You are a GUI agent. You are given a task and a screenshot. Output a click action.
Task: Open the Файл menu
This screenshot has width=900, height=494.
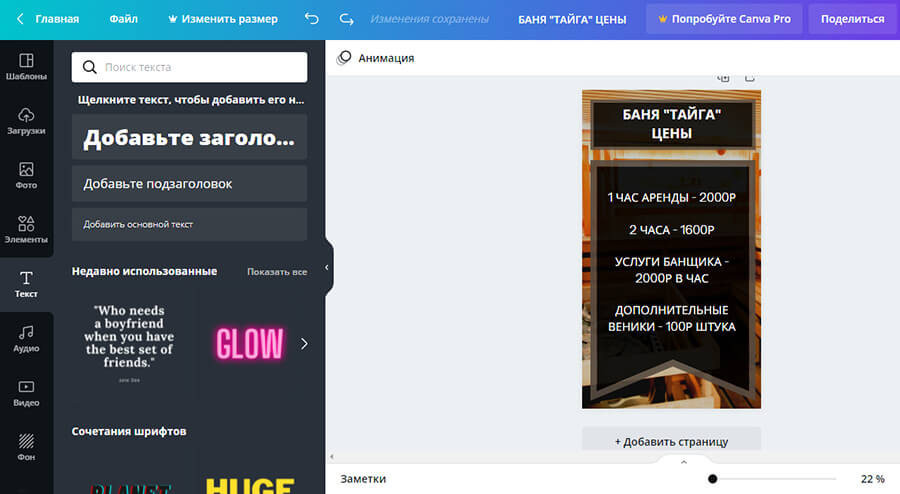[x=124, y=19]
